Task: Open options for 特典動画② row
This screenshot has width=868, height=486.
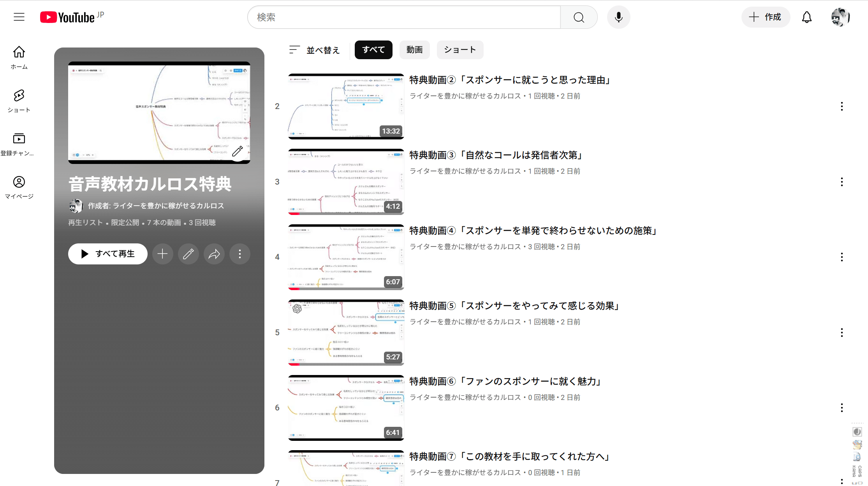Action: [842, 106]
